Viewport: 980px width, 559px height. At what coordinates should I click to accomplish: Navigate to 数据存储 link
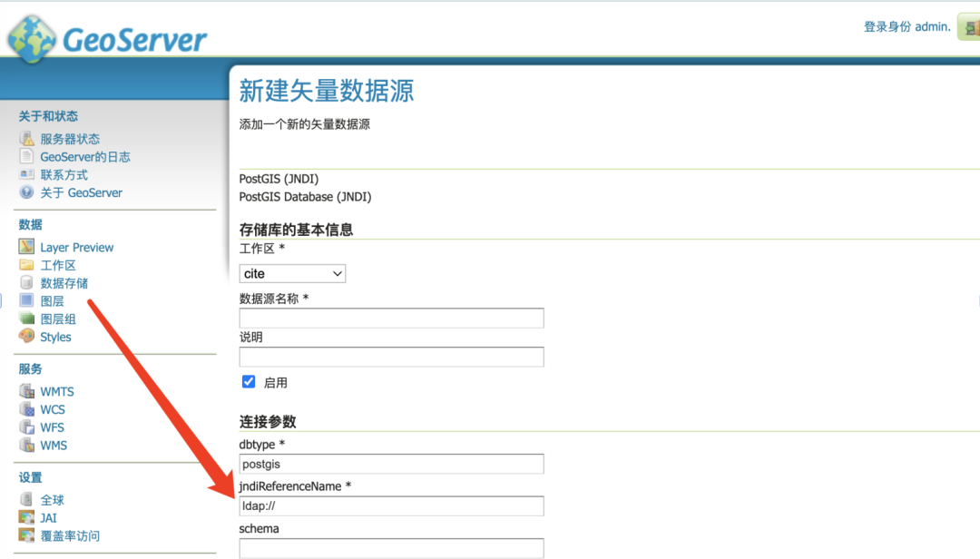[64, 283]
